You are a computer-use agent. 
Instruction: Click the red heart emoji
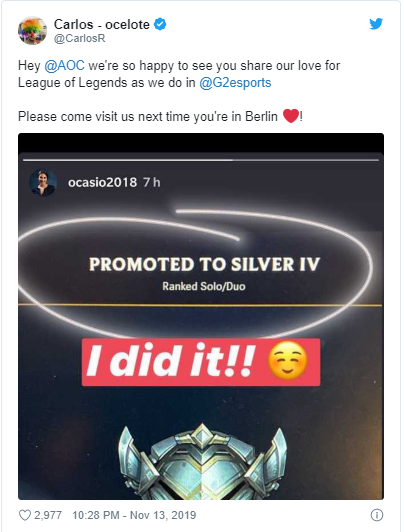[291, 116]
